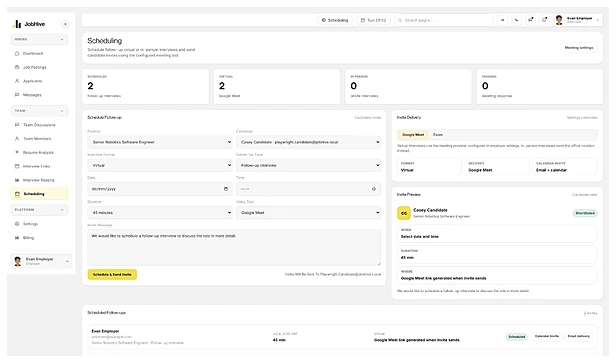Open Team Members via its person icon
This screenshot has width=616, height=363.
pyautogui.click(x=17, y=139)
